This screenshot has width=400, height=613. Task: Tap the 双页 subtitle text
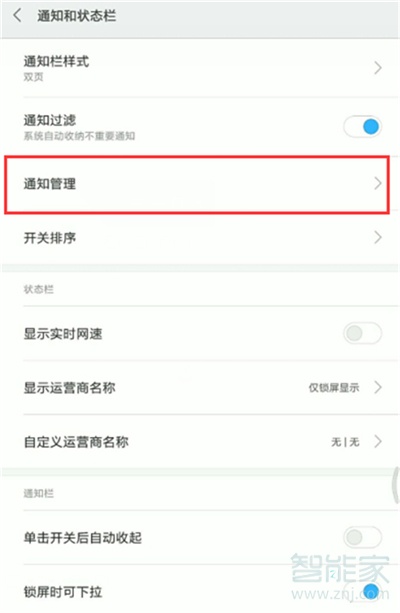tap(33, 77)
